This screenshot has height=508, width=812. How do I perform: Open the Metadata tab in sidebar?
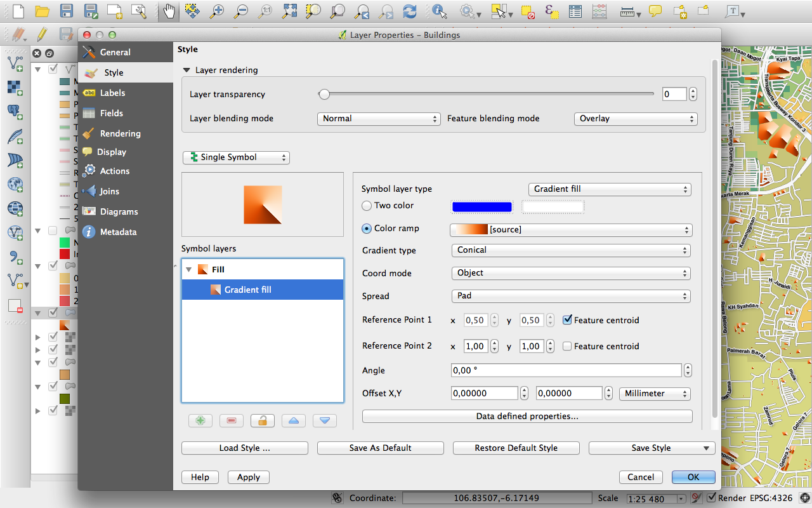(x=118, y=232)
